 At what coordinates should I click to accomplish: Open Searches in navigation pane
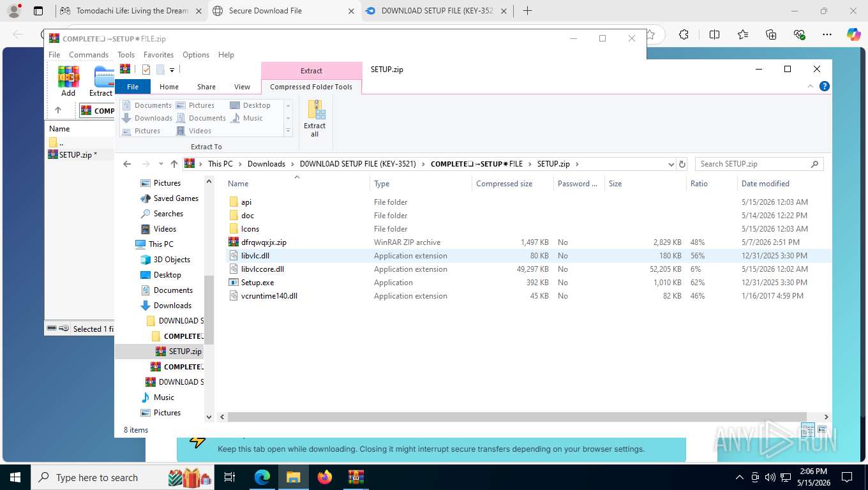[x=168, y=214]
